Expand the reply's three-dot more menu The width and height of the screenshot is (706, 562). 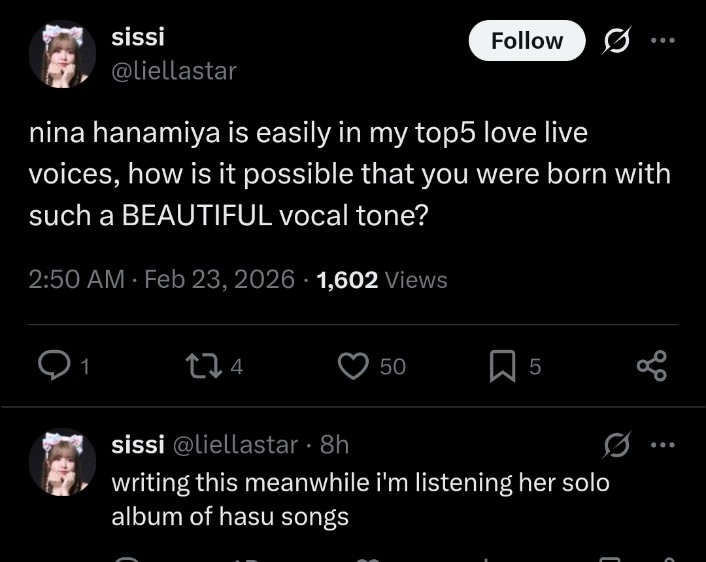pyautogui.click(x=662, y=445)
